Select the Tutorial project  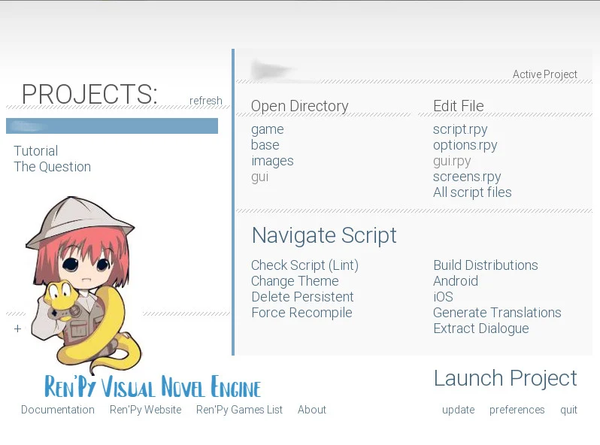36,151
